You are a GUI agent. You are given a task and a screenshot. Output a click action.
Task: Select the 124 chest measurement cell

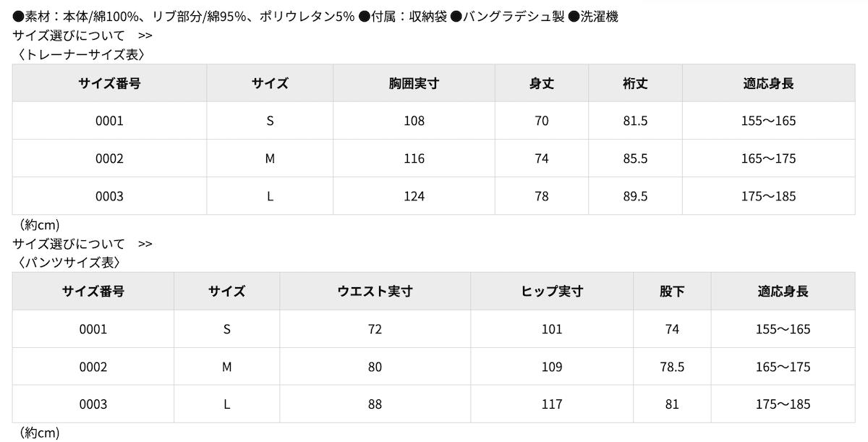(414, 196)
